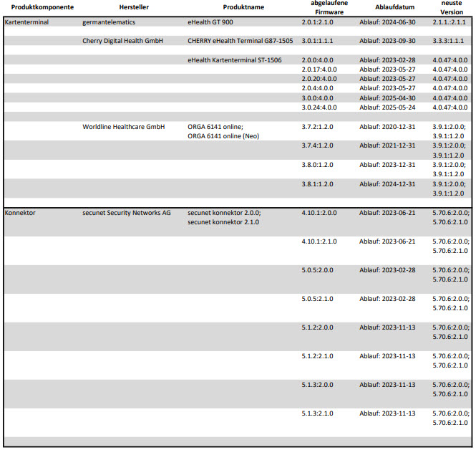Select the germantelematics manufacturer cell
This screenshot has height=450, width=476.
click(x=109, y=22)
